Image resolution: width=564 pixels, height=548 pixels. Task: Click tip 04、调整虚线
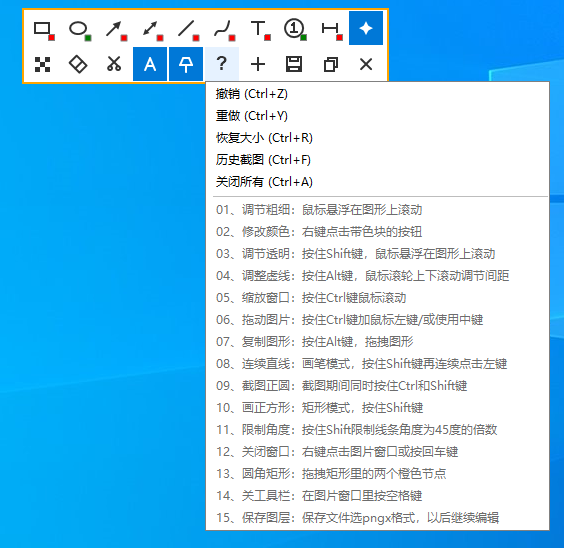point(377,275)
